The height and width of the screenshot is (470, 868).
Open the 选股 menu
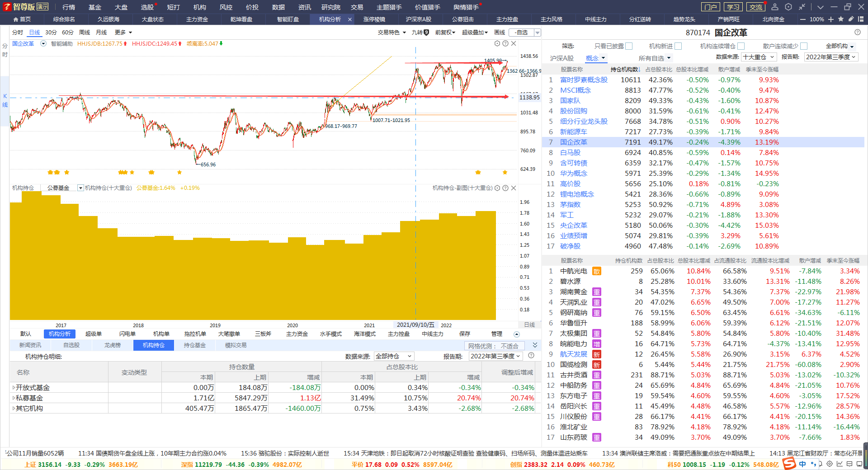(x=147, y=7)
